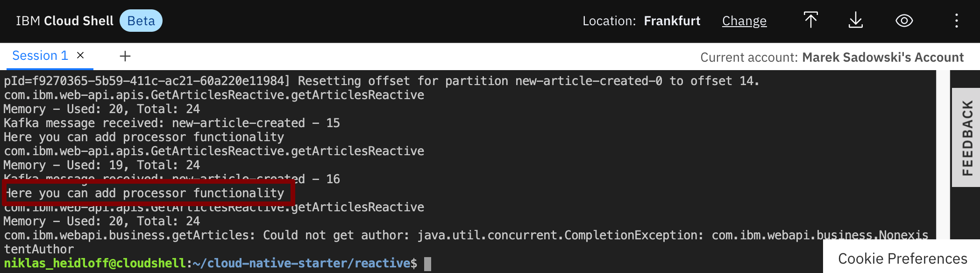Viewport: 980px width, 273px height.
Task: Close Session 1 with the x icon
Action: [80, 55]
